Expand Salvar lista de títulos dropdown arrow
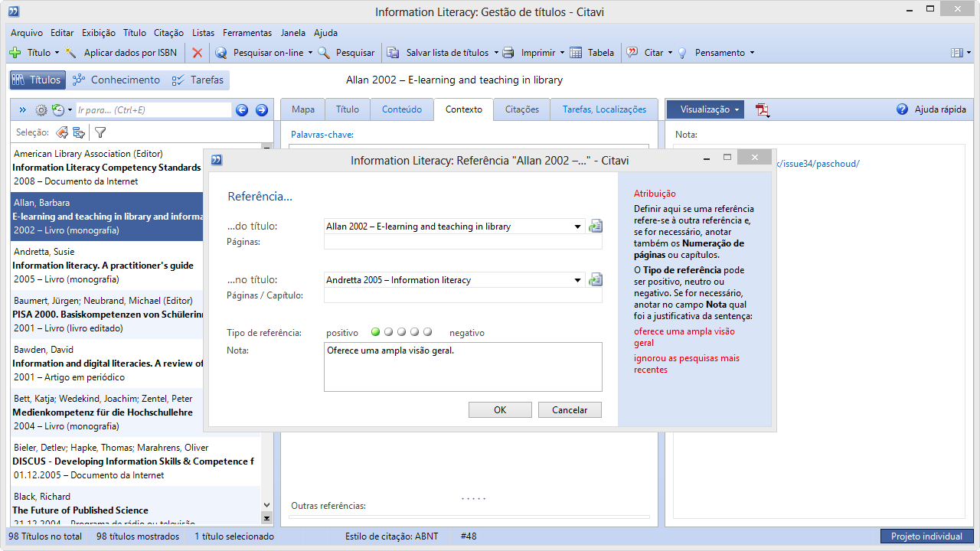The height and width of the screenshot is (551, 980). pyautogui.click(x=495, y=53)
